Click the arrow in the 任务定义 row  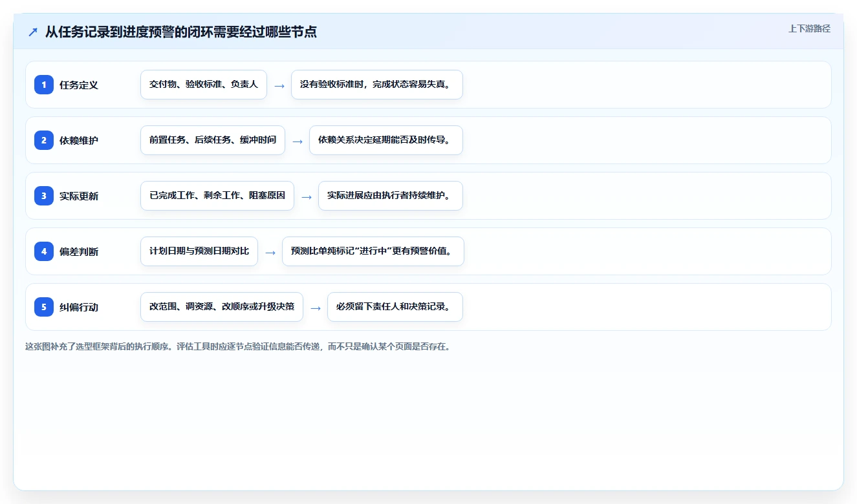click(x=279, y=85)
